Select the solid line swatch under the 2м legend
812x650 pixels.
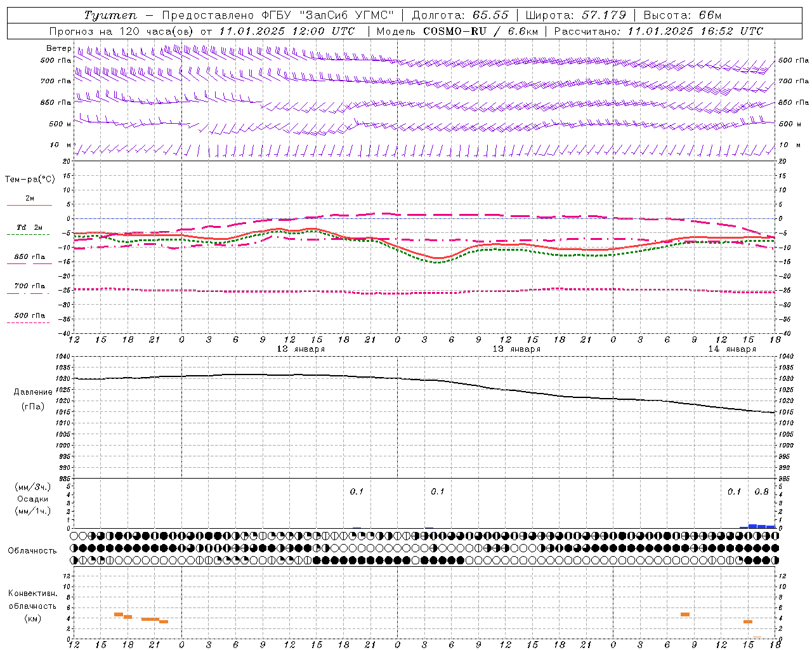tap(29, 205)
